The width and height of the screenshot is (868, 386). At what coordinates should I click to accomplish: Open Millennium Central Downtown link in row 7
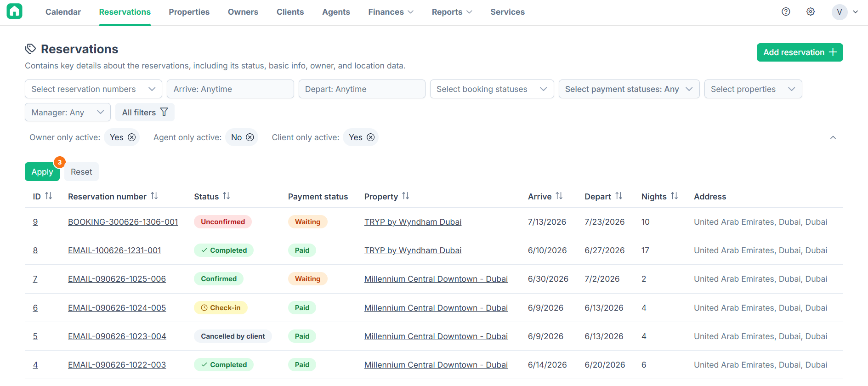[436, 279]
